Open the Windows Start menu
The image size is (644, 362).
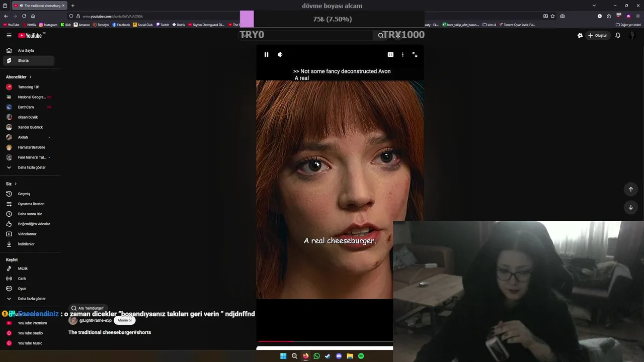[x=283, y=356]
